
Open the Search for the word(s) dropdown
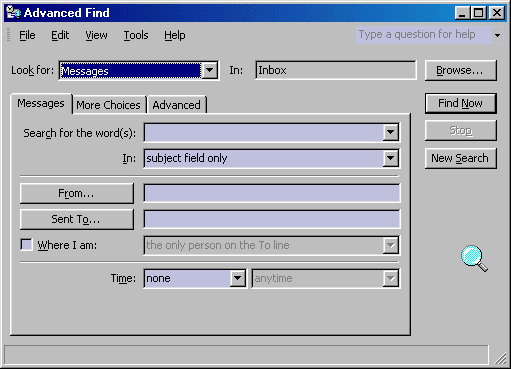click(x=391, y=132)
